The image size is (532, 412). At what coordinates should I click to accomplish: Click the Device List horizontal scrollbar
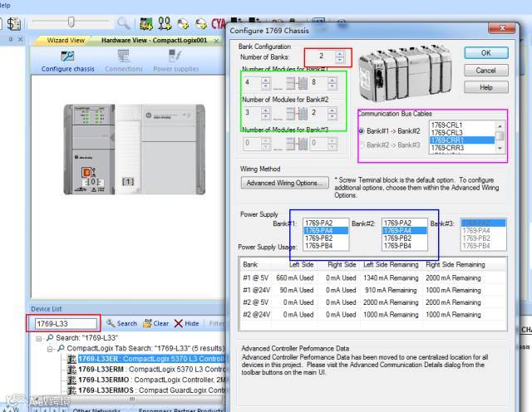132,399
